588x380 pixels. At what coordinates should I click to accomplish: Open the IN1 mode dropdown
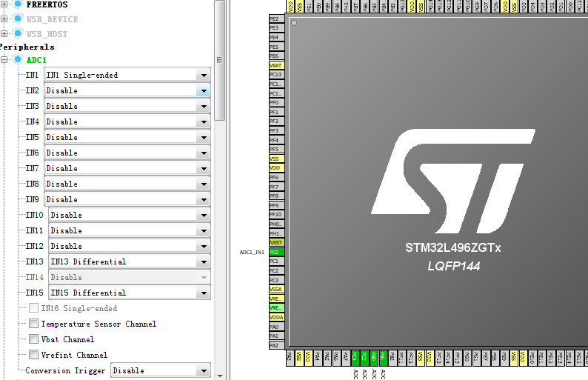(x=127, y=75)
